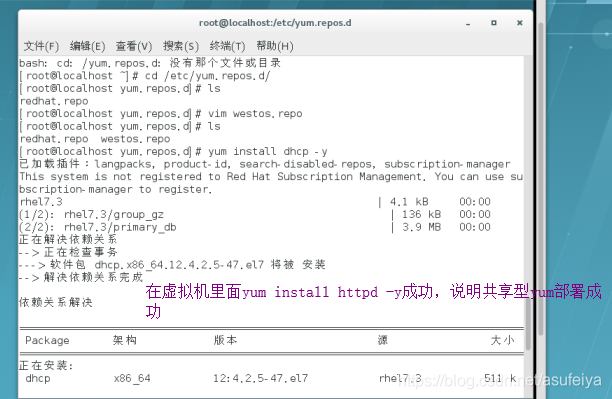Click the 'dhcp' package name cell
612x399 pixels.
(x=38, y=378)
